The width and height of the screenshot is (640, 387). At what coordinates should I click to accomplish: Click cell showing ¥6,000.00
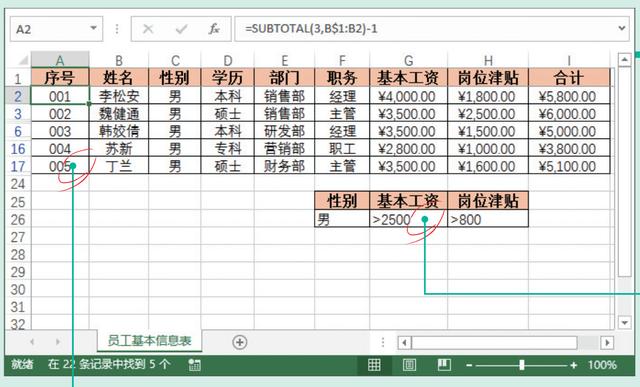569,113
